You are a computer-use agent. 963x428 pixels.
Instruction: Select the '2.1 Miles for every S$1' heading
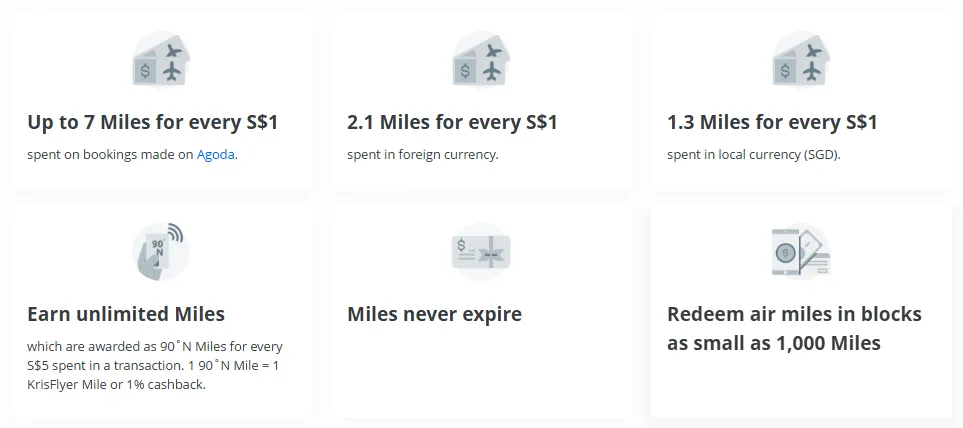coord(452,123)
